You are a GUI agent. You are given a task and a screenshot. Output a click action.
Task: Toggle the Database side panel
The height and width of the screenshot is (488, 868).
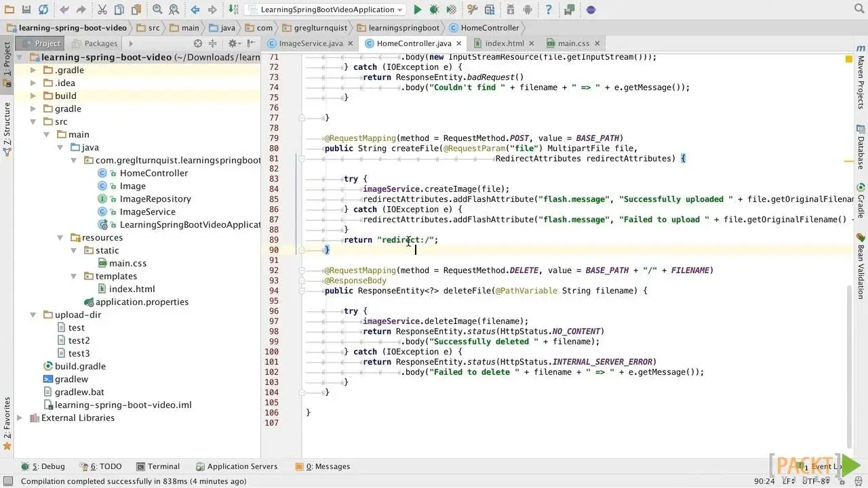pyautogui.click(x=861, y=146)
